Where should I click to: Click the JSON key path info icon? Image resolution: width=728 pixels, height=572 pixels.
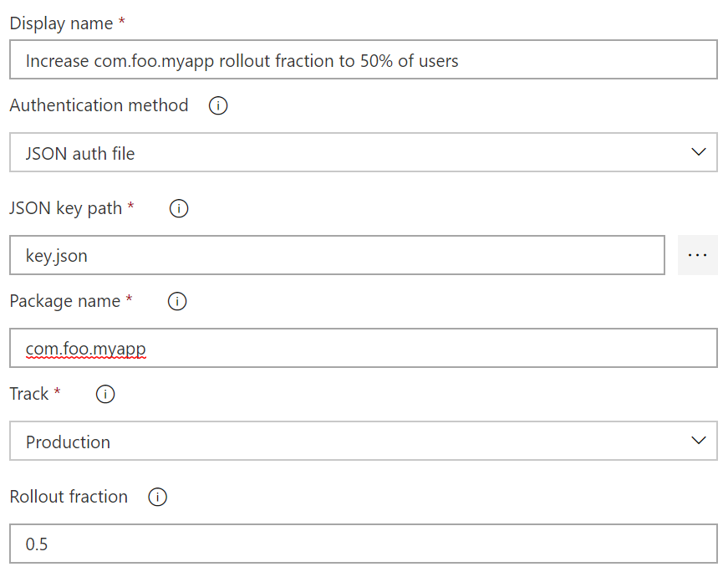(179, 209)
